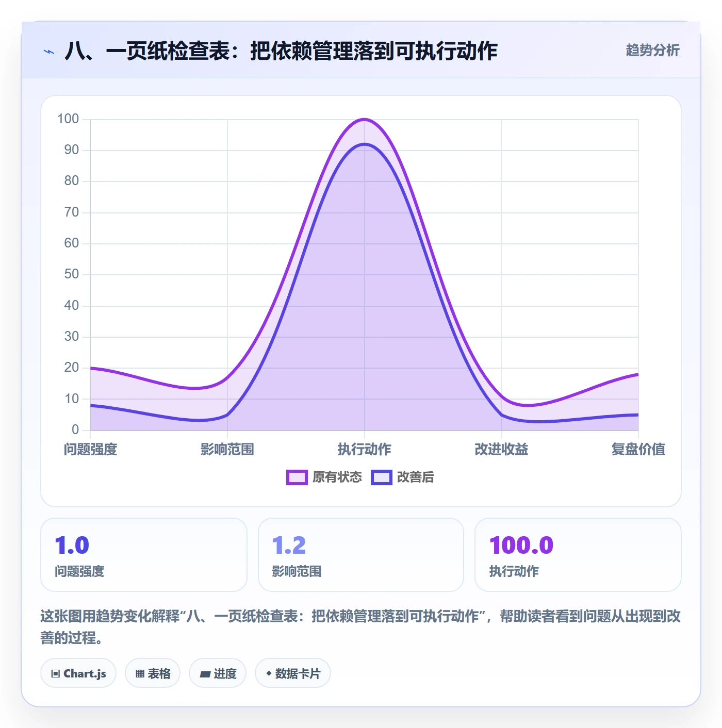Click the square icon in Chart.js chip
722x728 pixels.
tap(56, 673)
